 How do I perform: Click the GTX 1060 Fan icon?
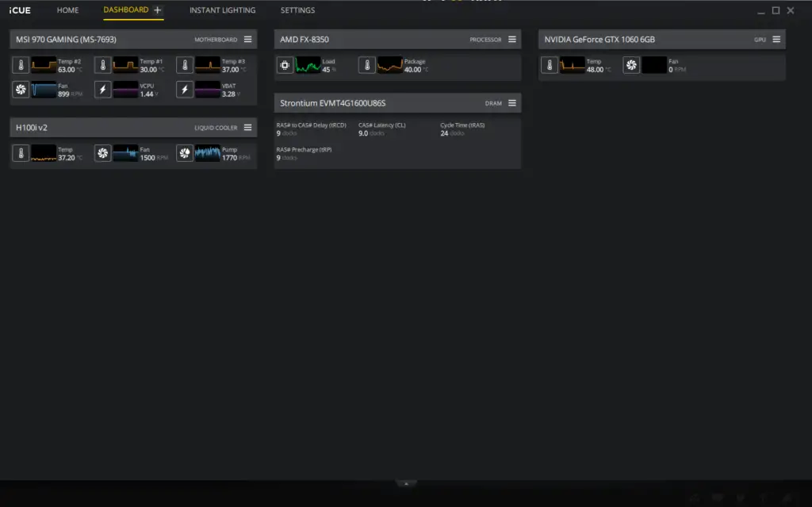pyautogui.click(x=631, y=65)
